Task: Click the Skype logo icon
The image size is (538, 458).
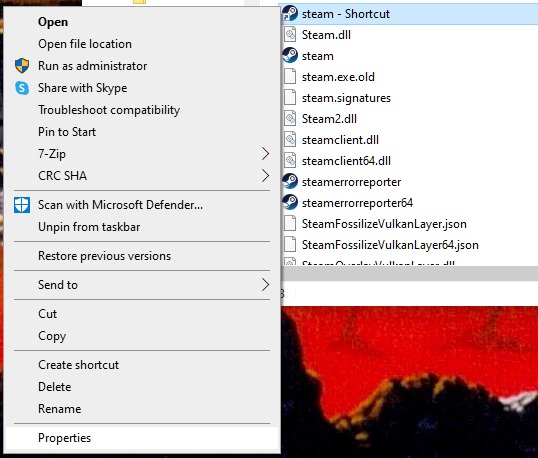Action: (x=22, y=88)
